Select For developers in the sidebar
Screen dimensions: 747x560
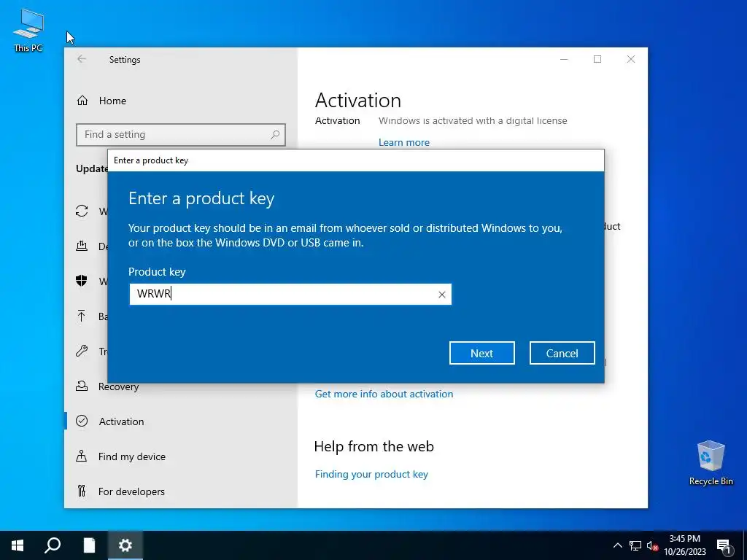pyautogui.click(x=131, y=491)
